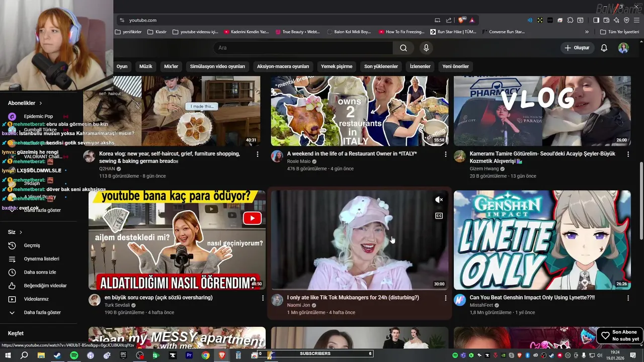Select the İzlenenler chip
Image resolution: width=644 pixels, height=362 pixels.
[420, 66]
